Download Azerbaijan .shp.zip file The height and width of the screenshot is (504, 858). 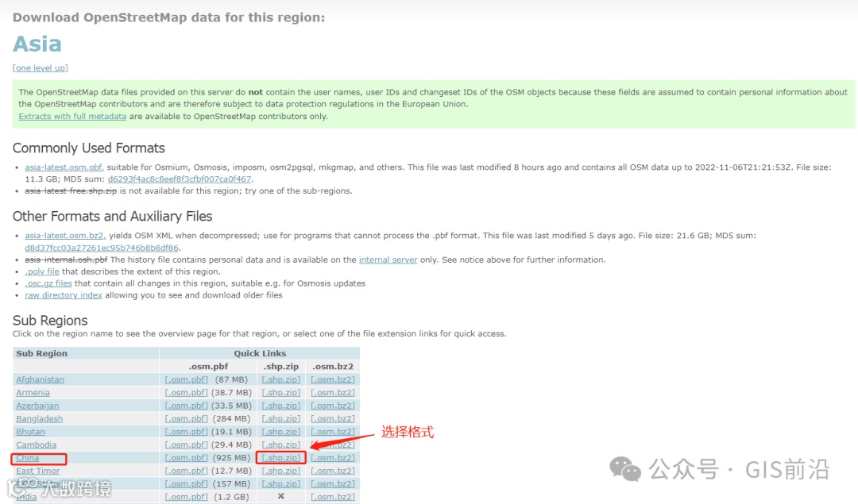tap(281, 406)
